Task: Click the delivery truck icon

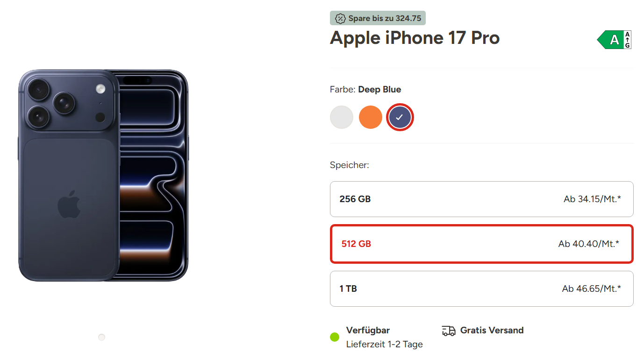Action: pyautogui.click(x=449, y=331)
